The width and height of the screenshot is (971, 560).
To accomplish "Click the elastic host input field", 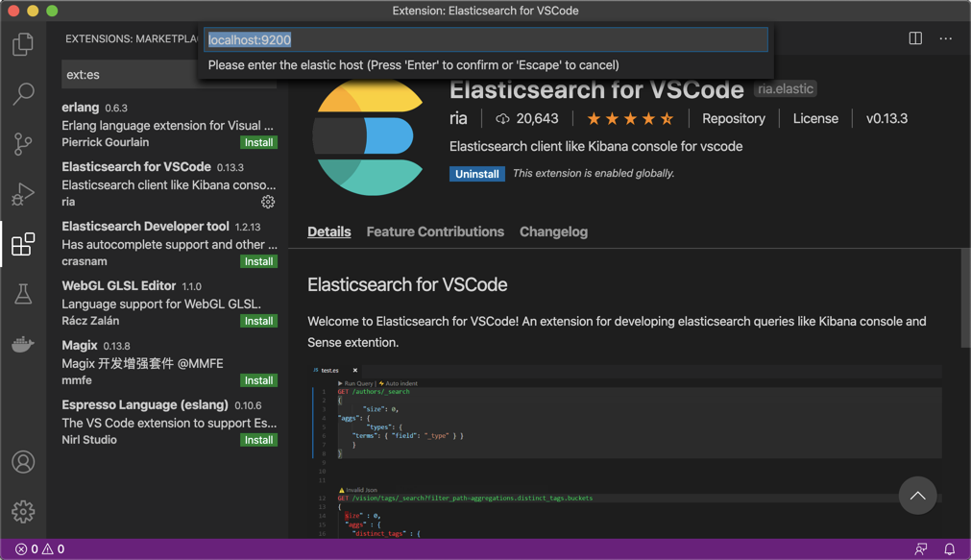I will click(486, 39).
